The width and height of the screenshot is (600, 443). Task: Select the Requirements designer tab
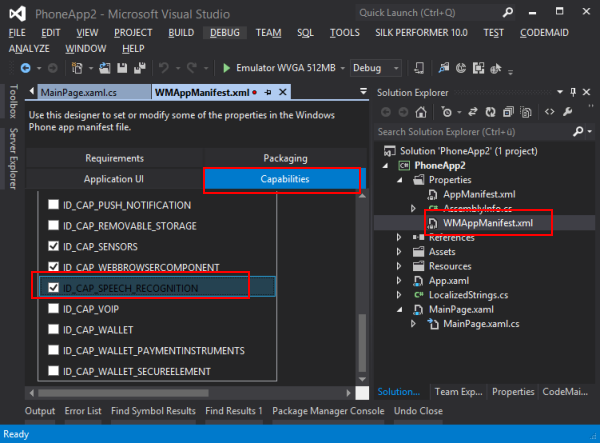[114, 158]
